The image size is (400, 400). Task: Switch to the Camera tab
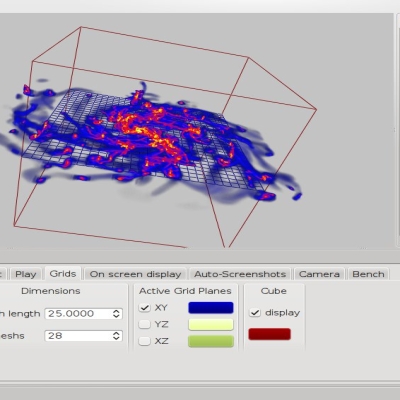click(x=319, y=274)
